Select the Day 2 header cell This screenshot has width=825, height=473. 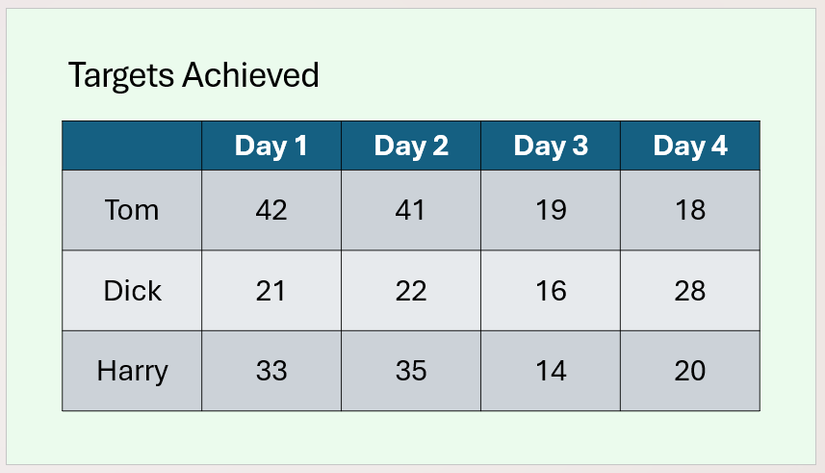pos(411,146)
